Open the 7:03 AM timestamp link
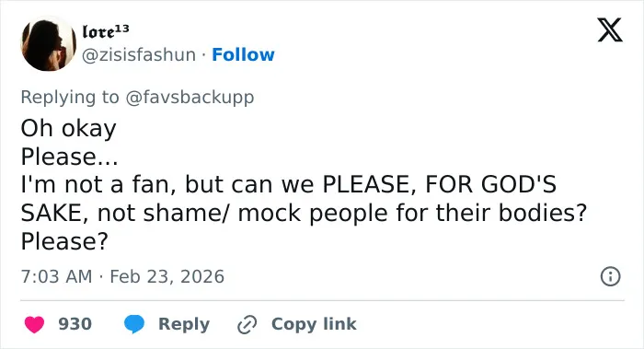Viewport: 644px width, 349px height. tap(56, 276)
